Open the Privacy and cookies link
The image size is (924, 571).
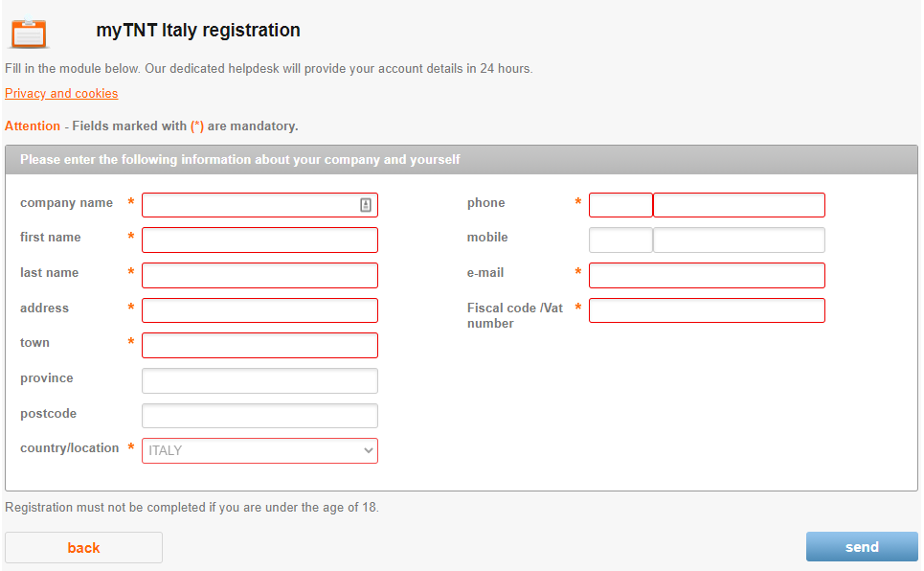coord(61,94)
